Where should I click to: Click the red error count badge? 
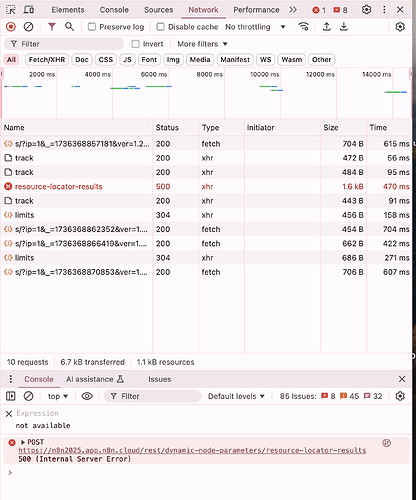(x=319, y=10)
